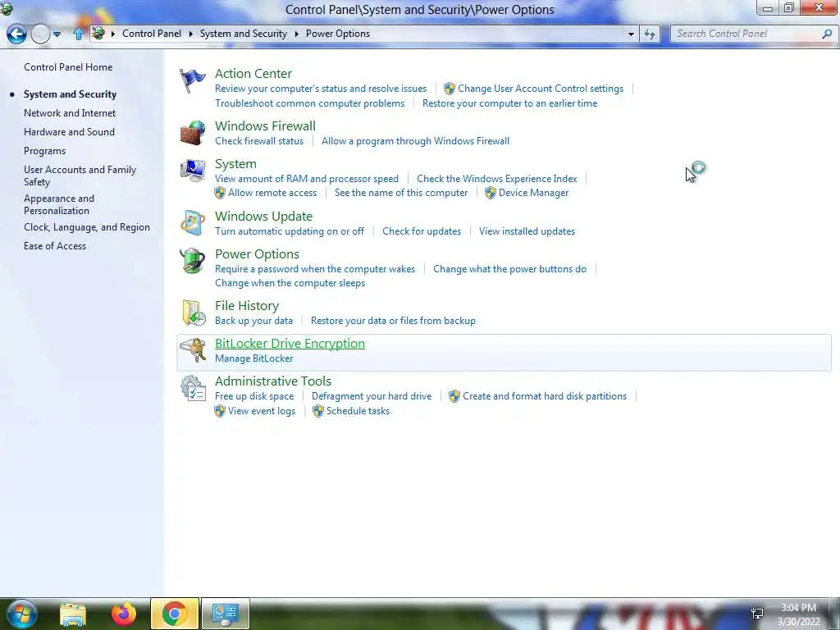840x630 pixels.
Task: Open Change what the power buttons do
Action: point(510,269)
